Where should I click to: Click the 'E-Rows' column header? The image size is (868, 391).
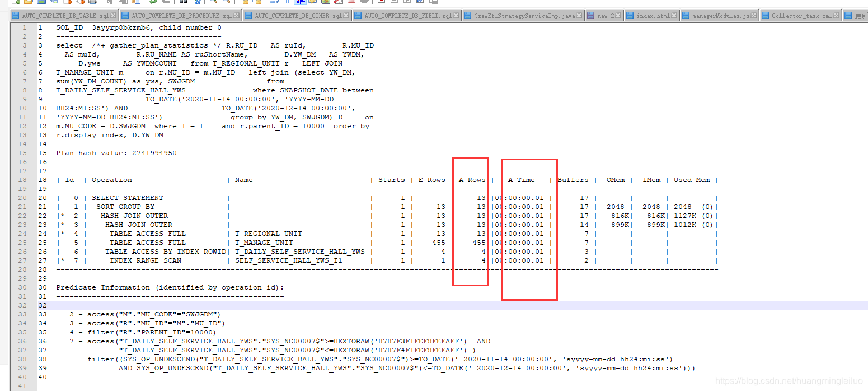(432, 180)
